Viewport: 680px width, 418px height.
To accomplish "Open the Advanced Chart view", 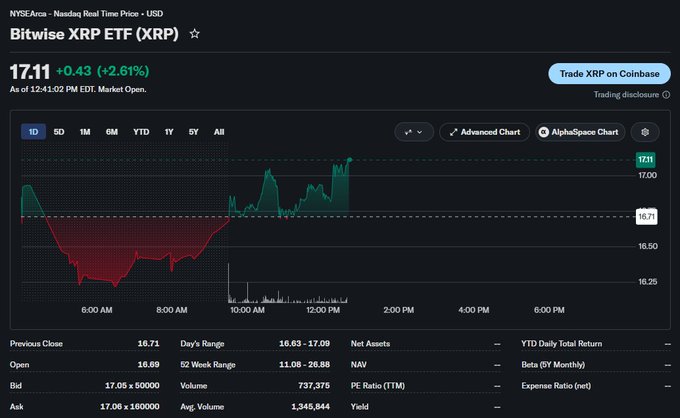I will point(484,132).
